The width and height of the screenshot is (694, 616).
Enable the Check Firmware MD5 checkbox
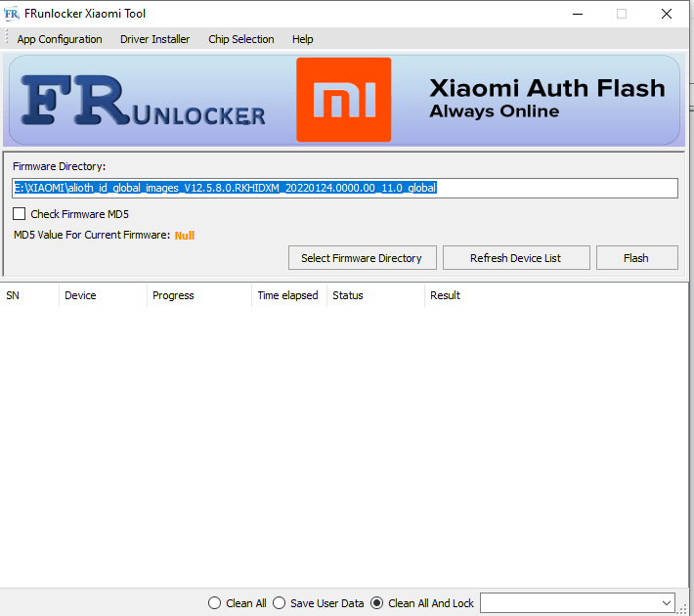[x=19, y=214]
